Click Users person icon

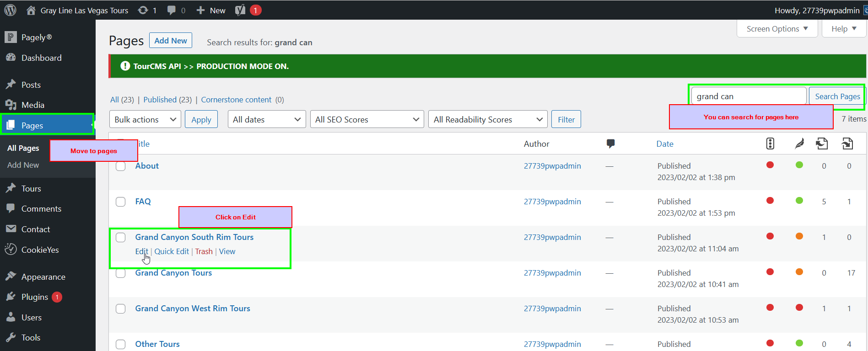coord(11,317)
